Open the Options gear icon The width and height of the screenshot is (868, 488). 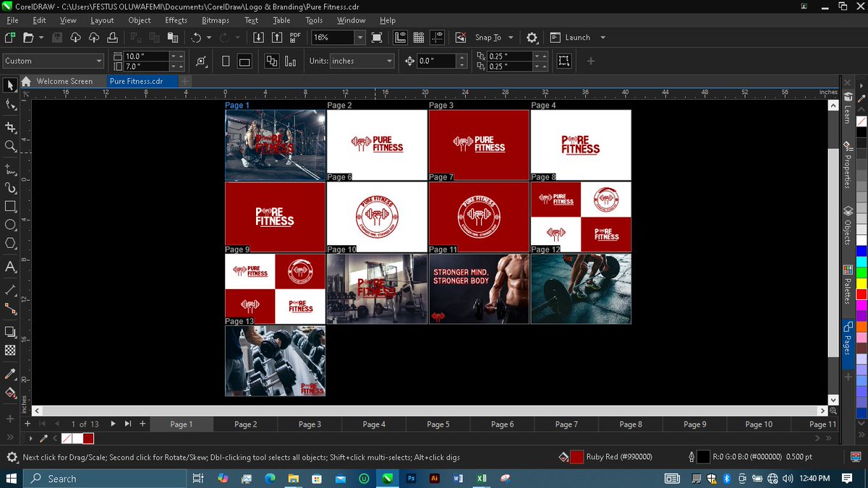click(532, 38)
